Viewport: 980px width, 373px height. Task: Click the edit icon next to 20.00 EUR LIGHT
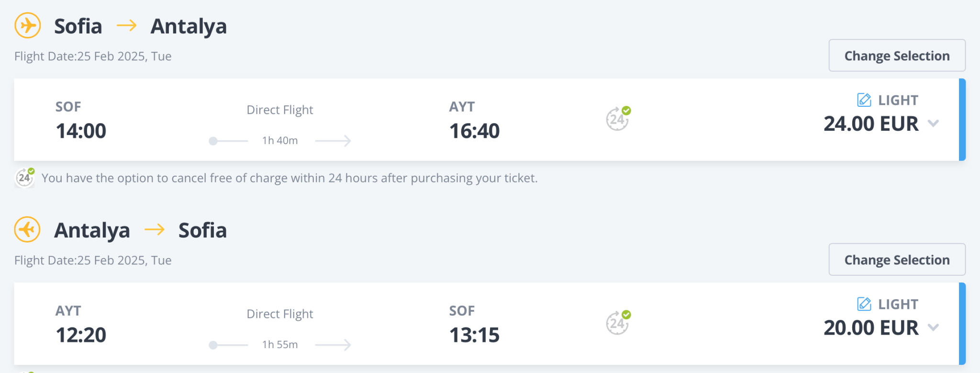[x=864, y=304]
